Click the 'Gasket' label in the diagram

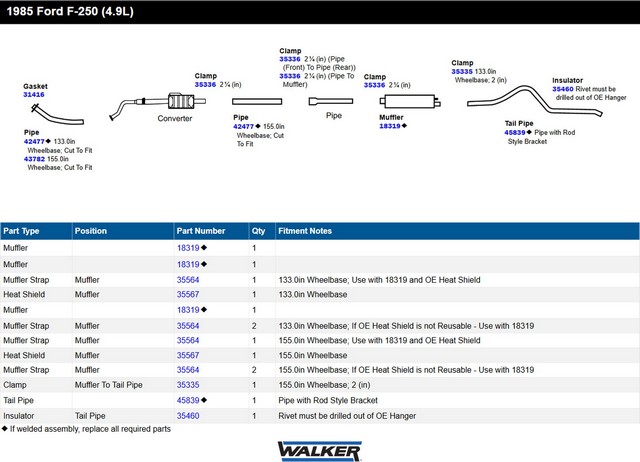point(35,87)
